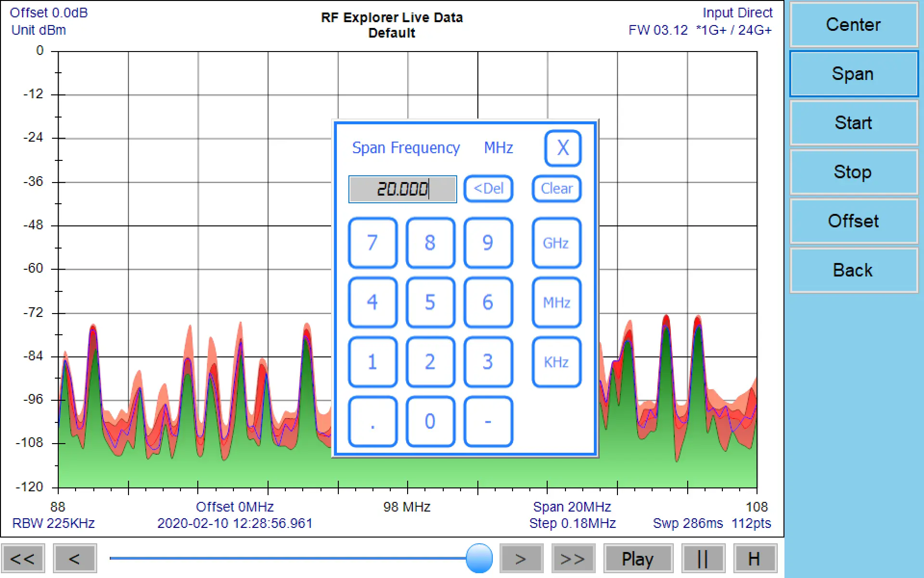Select the Span menu button
This screenshot has height=578, width=924.
coord(854,74)
